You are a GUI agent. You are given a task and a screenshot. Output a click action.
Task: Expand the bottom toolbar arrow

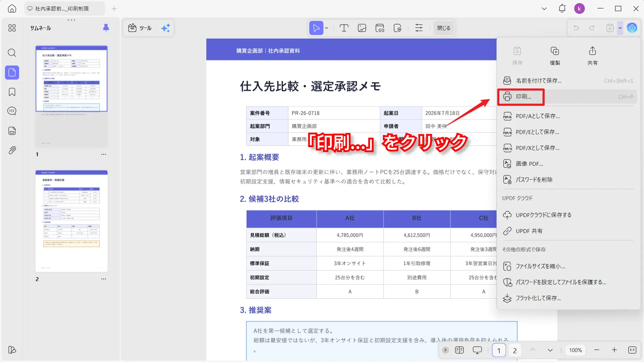(x=445, y=350)
